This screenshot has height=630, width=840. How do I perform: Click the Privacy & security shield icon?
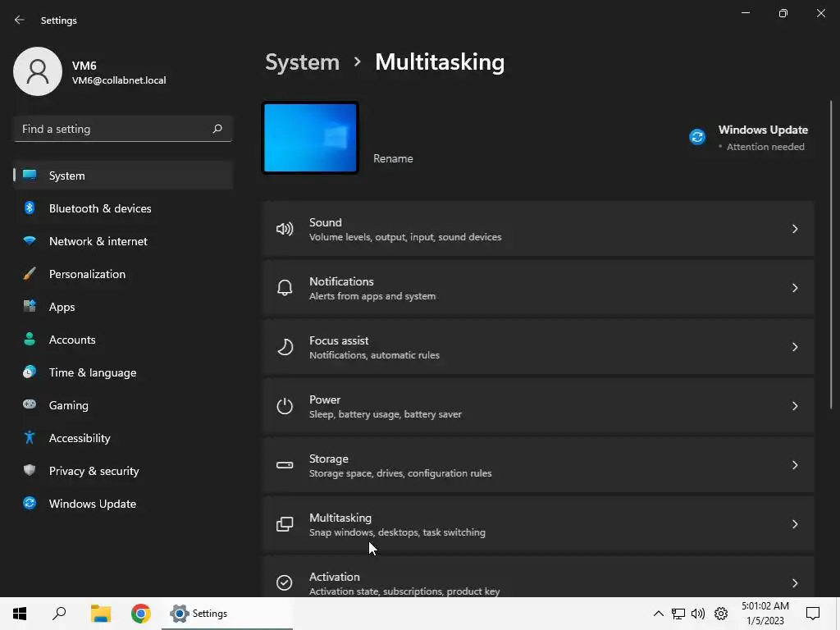(30, 470)
